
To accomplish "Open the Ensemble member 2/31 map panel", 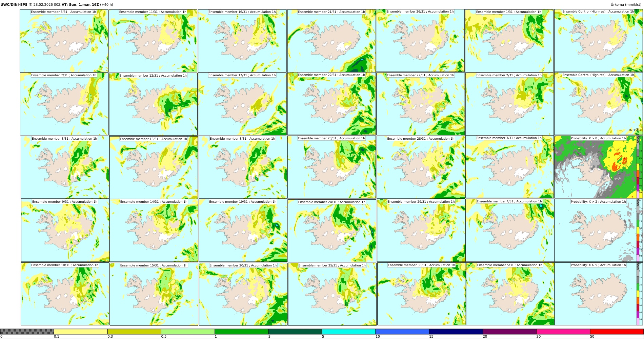I will [510, 104].
